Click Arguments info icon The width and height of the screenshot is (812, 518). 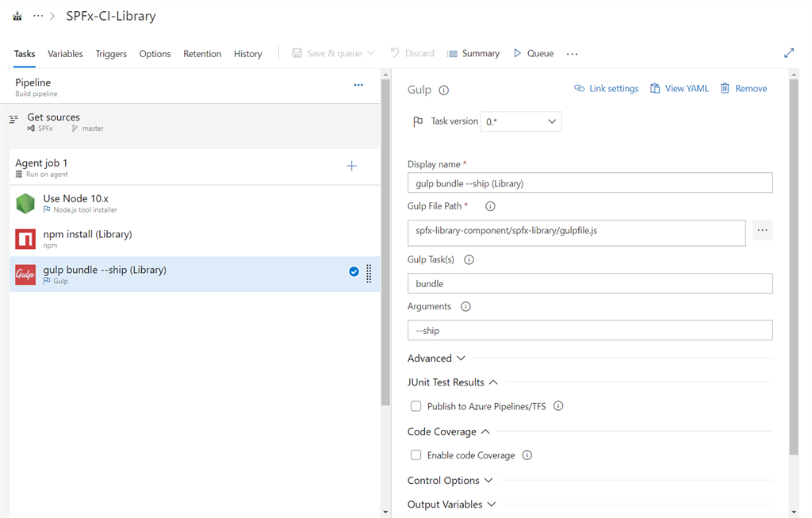point(465,307)
